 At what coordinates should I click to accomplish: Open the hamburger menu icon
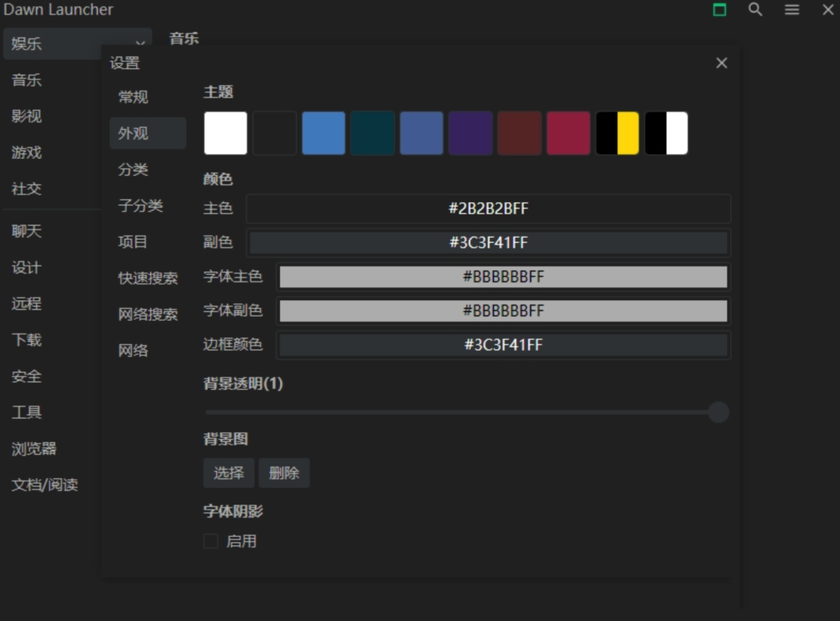click(792, 10)
